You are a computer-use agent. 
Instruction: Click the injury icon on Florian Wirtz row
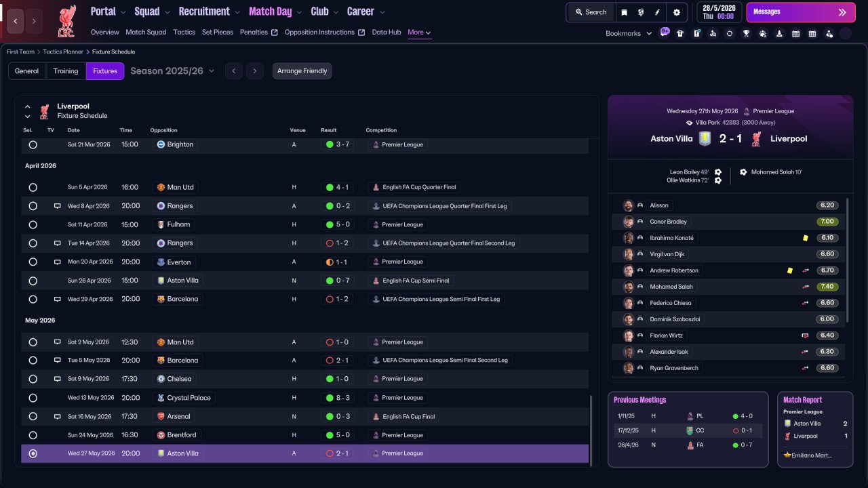(x=805, y=335)
